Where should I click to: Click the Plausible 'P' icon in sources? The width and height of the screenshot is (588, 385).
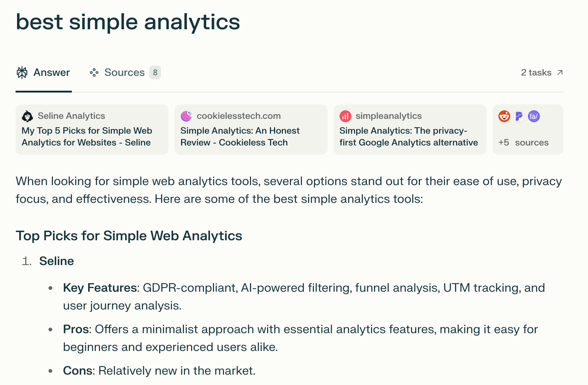click(519, 116)
